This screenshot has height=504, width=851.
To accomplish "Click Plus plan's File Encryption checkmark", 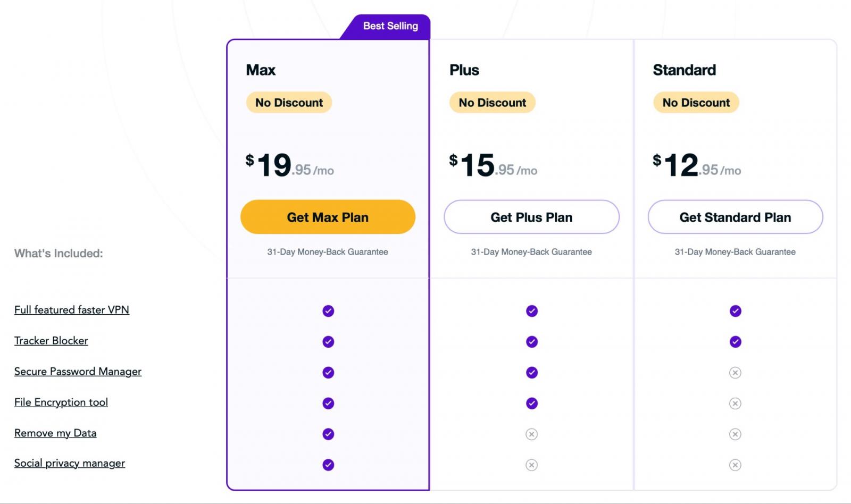I will (531, 404).
